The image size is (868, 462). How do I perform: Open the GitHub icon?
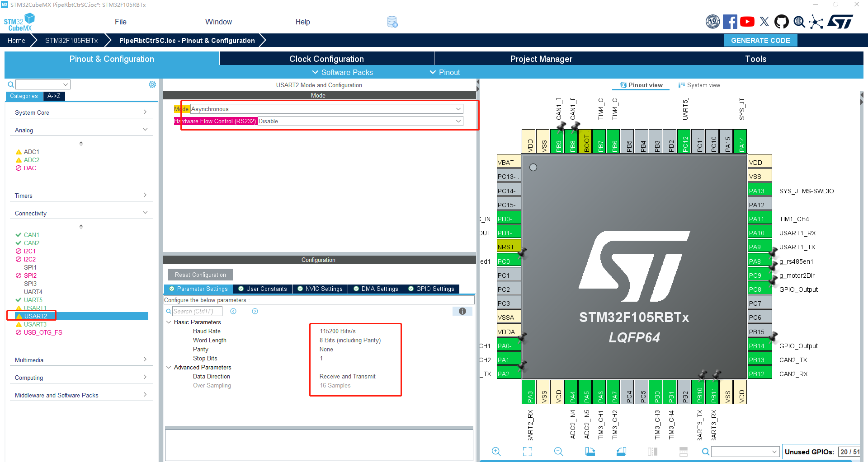click(782, 22)
